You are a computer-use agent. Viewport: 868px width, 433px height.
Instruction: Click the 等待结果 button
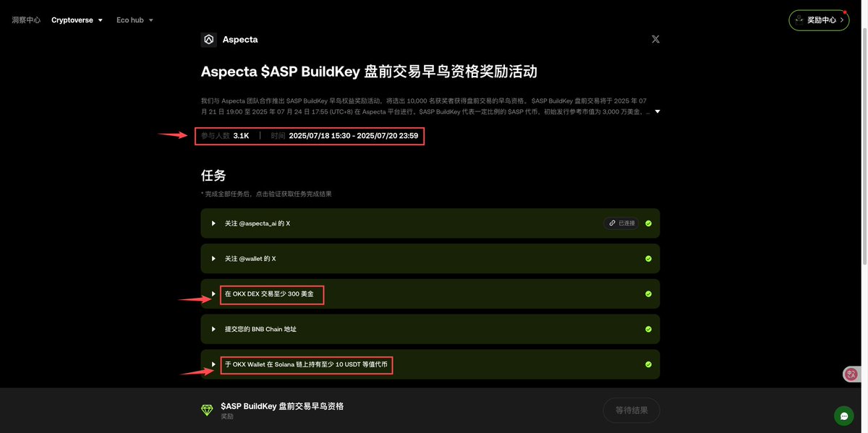click(x=631, y=410)
